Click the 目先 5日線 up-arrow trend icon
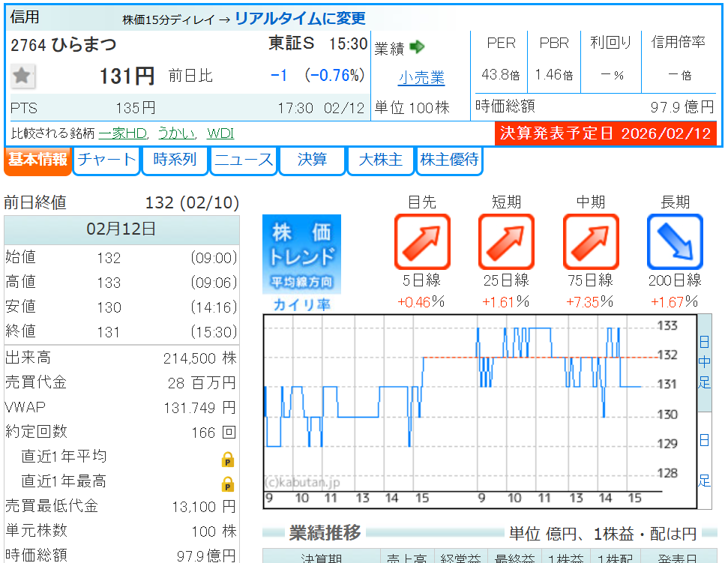This screenshot has height=563, width=728. tap(422, 241)
